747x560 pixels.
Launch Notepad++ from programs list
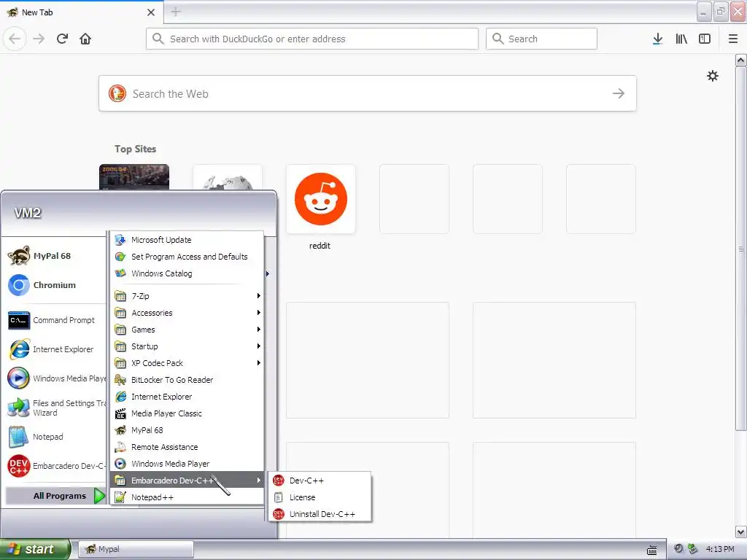click(187, 497)
